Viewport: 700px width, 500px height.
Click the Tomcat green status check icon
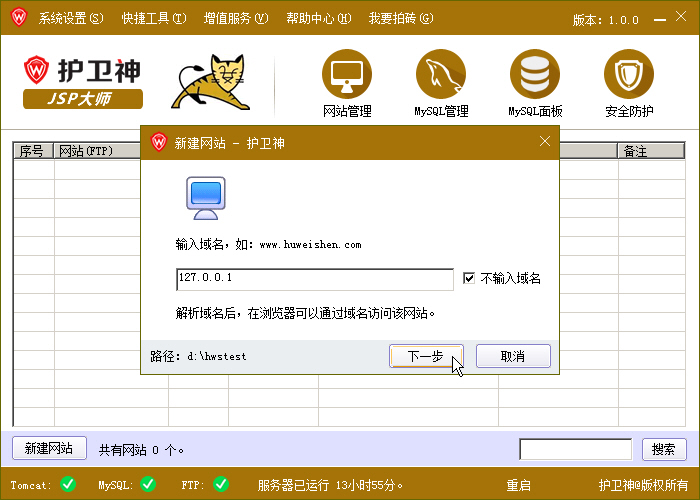point(68,484)
